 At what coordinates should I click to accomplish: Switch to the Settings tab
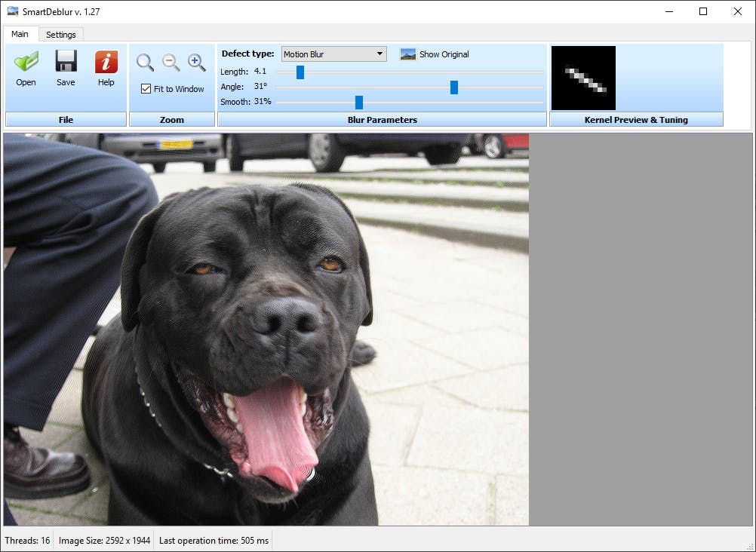(x=60, y=34)
